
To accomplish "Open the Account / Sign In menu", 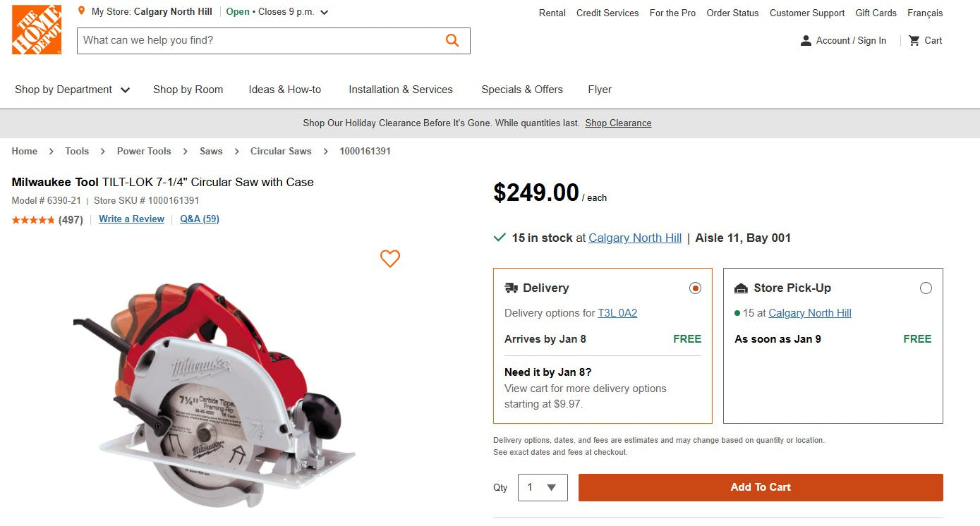I will pyautogui.click(x=844, y=40).
